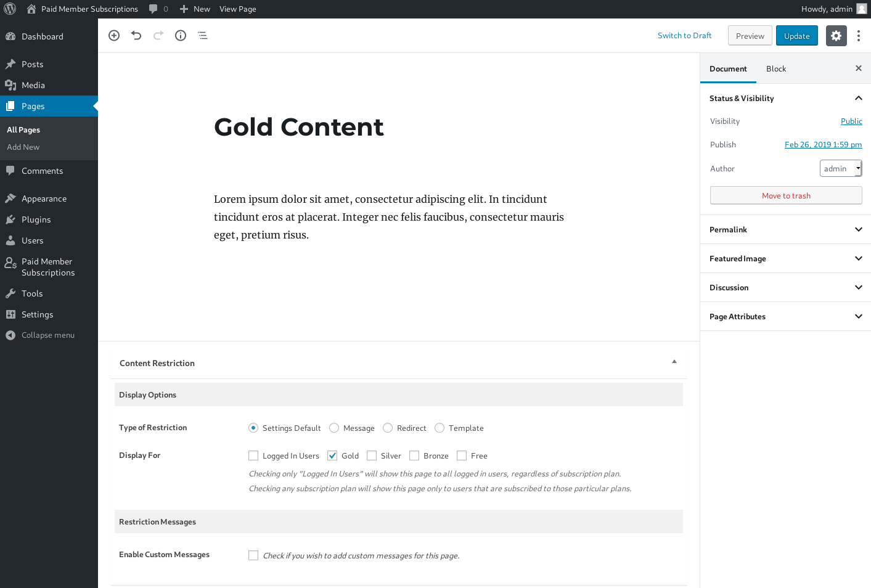This screenshot has width=871, height=588.
Task: Toggle the settings gear sidebar
Action: 836,36
